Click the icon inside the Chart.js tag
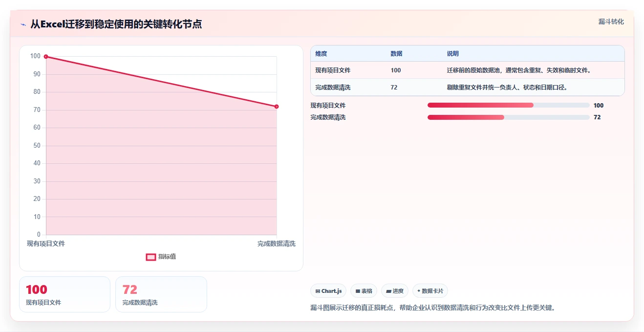 click(318, 291)
